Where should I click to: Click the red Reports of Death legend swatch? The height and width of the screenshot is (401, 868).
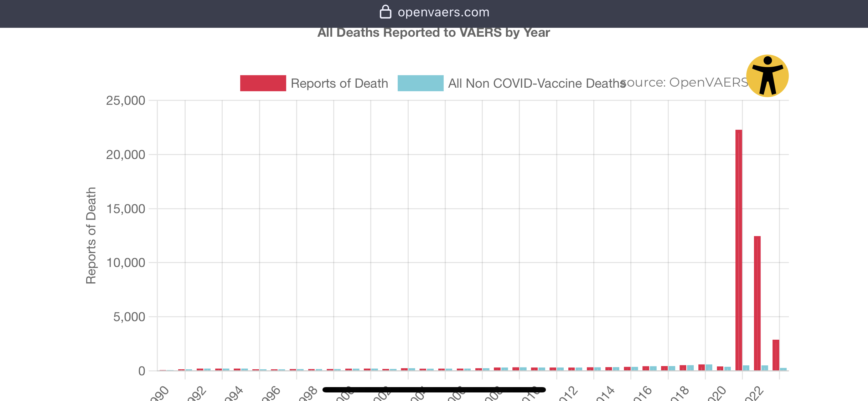(263, 83)
